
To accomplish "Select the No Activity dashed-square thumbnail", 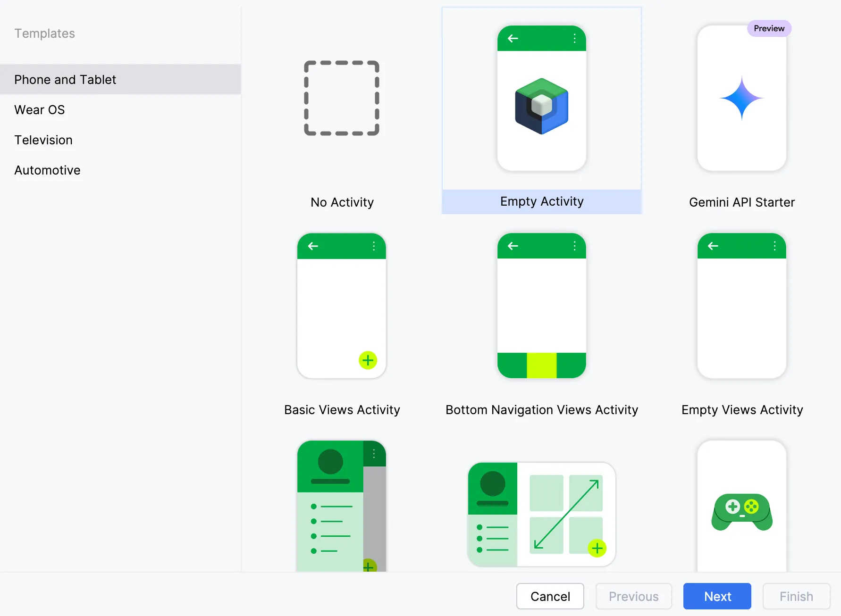I will pyautogui.click(x=342, y=98).
